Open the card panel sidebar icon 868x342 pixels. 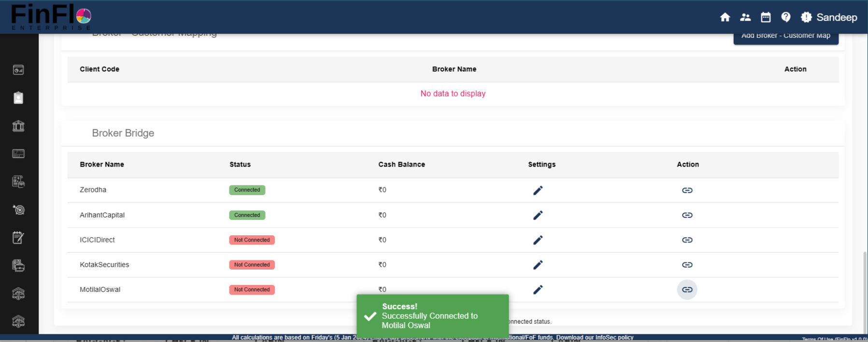point(18,154)
